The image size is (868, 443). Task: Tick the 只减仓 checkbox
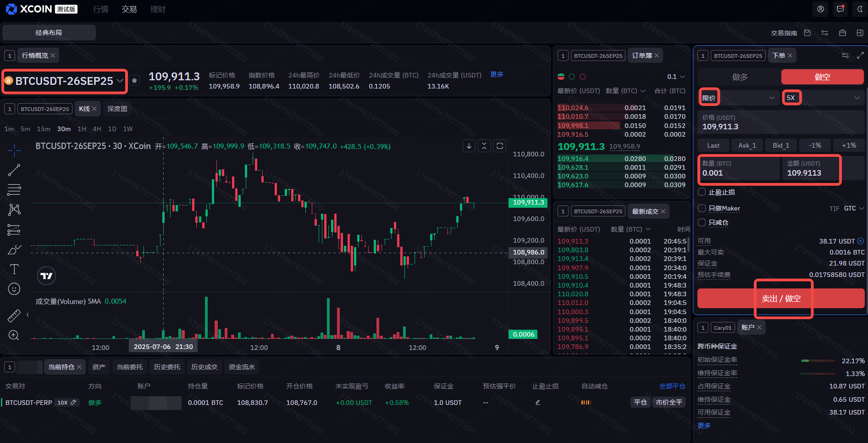[x=702, y=222]
